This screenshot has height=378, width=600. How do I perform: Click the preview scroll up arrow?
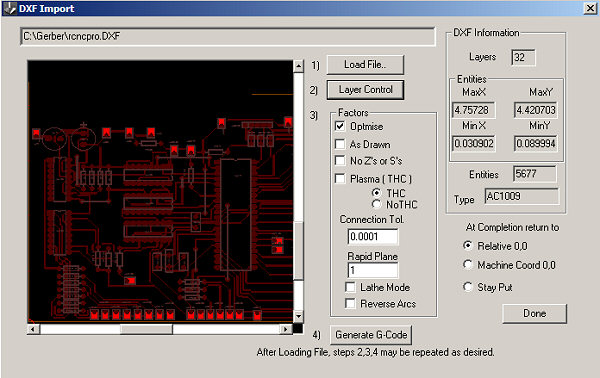coord(298,66)
